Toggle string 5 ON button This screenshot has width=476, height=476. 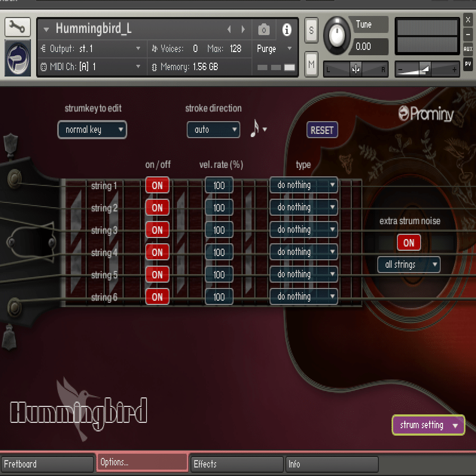click(x=157, y=275)
